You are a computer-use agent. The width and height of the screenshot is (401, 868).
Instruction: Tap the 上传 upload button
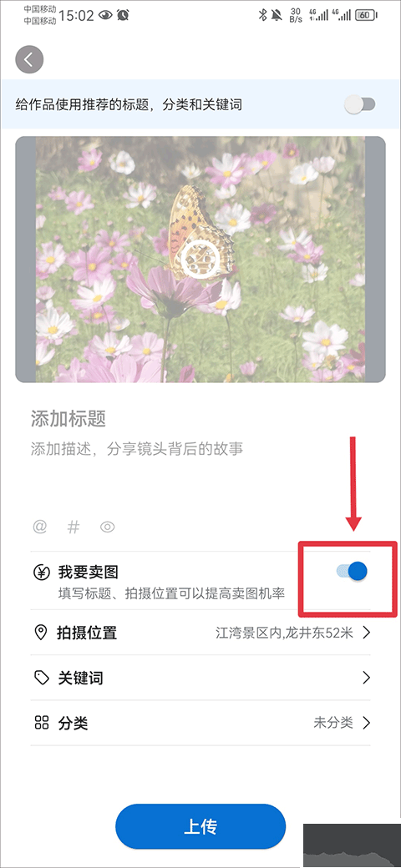click(x=200, y=827)
